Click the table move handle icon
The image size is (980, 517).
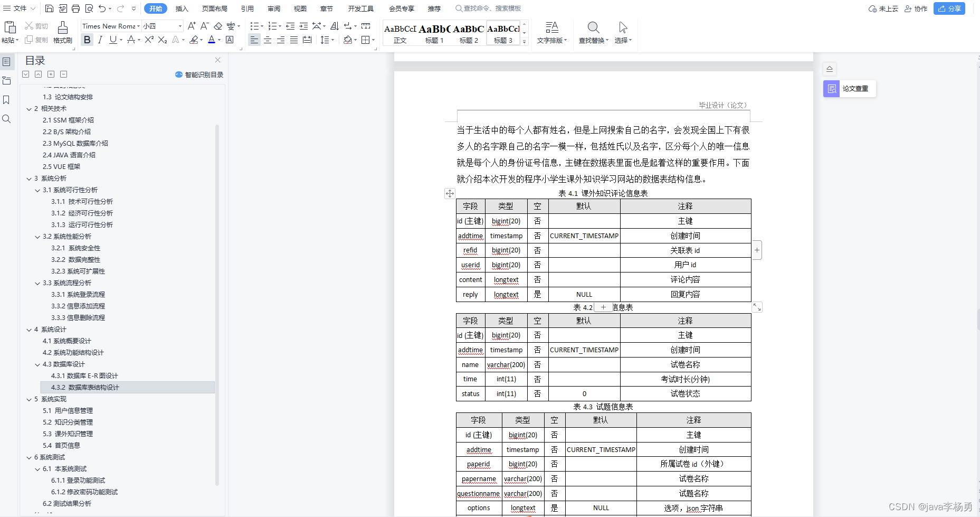tap(450, 193)
